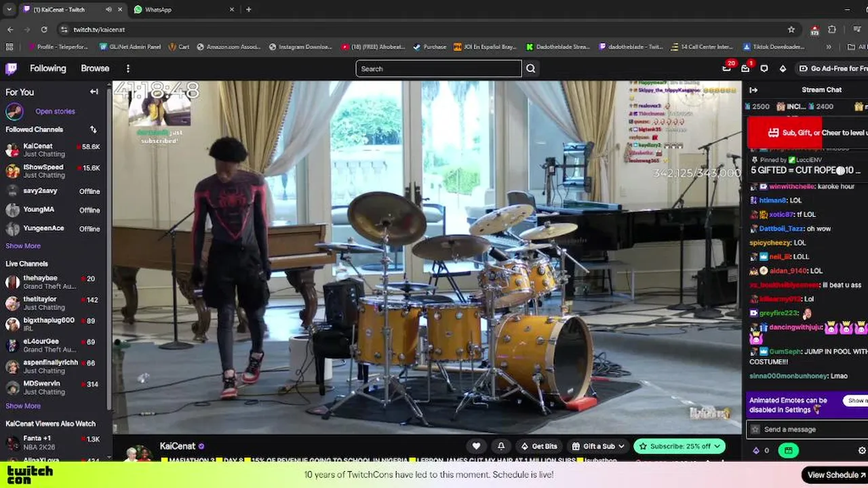
Task: Open the Following page
Action: pyautogui.click(x=47, y=68)
